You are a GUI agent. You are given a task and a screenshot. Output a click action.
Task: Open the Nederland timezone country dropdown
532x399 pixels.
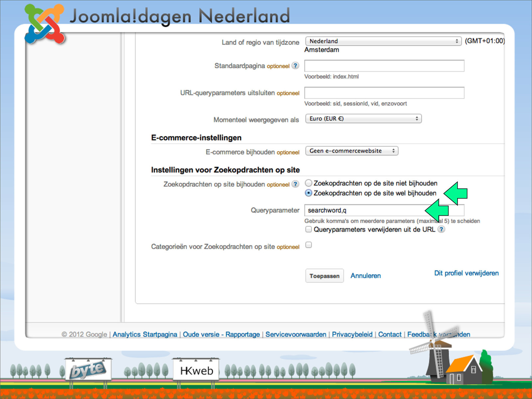pos(383,41)
